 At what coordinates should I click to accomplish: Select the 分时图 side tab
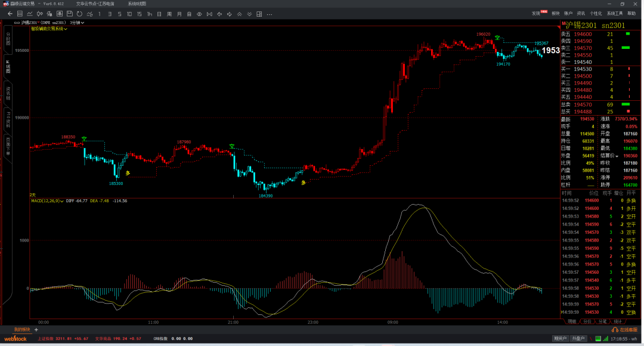click(8, 41)
